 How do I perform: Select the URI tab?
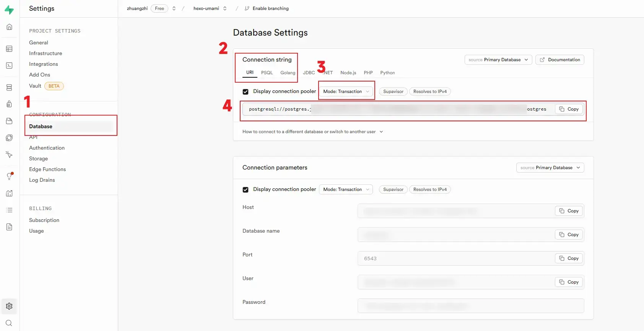coord(250,72)
